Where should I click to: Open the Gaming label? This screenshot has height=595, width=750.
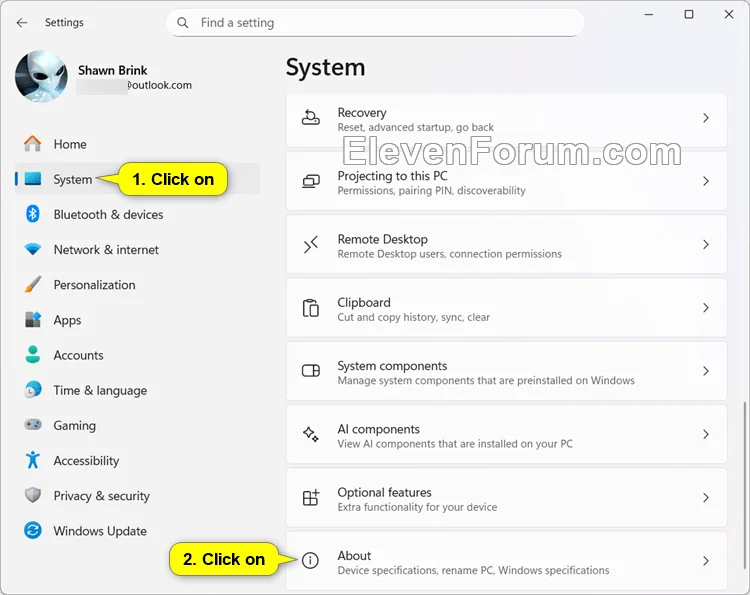pos(75,426)
